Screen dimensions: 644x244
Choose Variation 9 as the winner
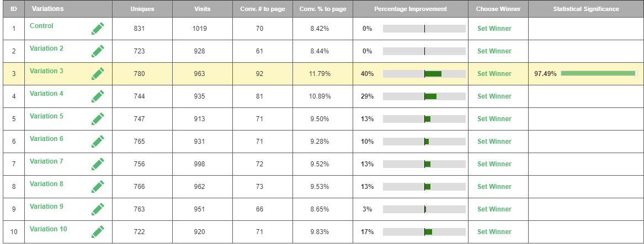[x=494, y=209]
